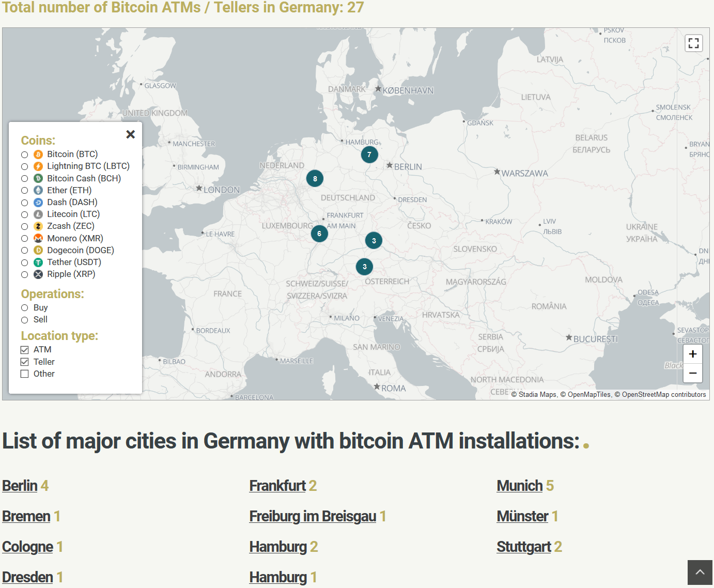Select the Dash (DASH) radio

point(24,203)
